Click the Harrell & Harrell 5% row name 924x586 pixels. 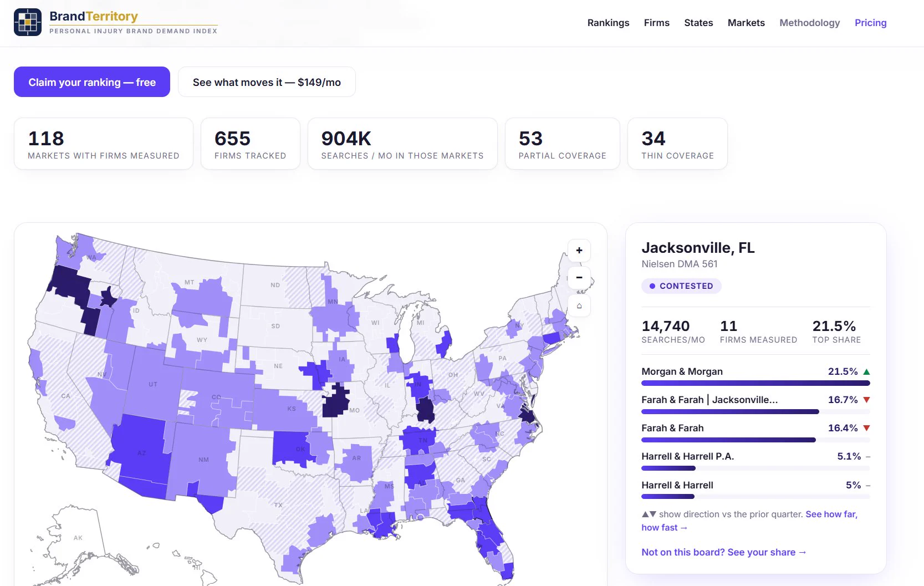click(x=677, y=485)
